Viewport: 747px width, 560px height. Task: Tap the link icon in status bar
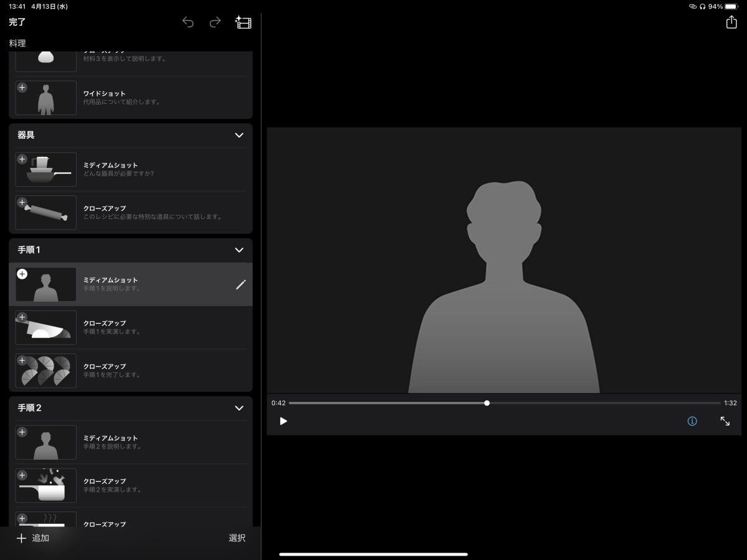(693, 6)
